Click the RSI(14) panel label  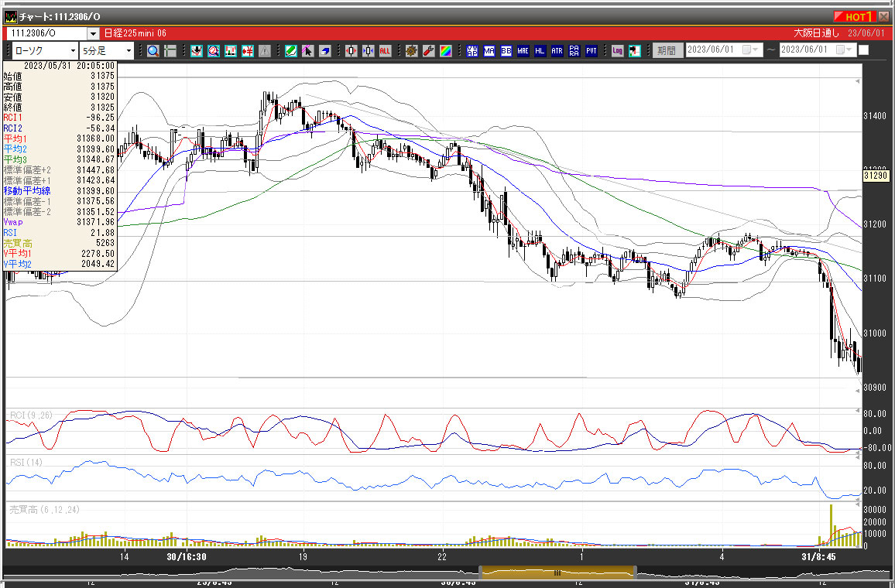26,463
